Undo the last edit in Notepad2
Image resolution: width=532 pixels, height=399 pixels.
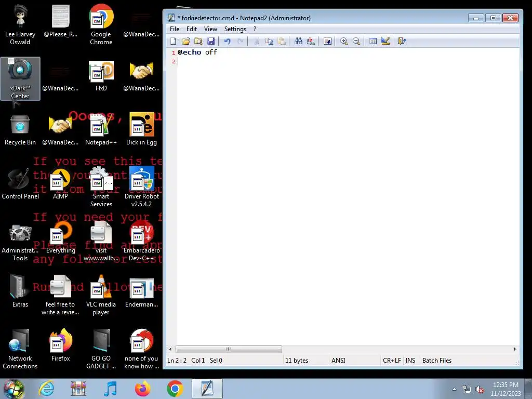coord(228,42)
